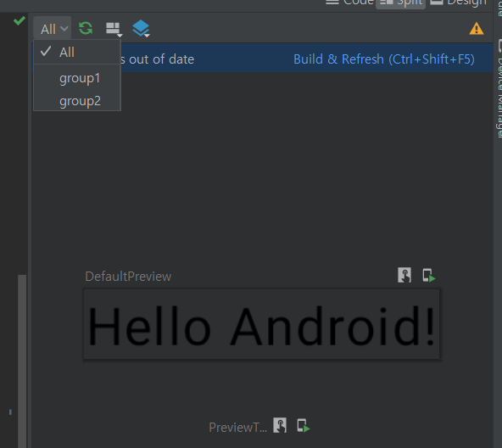Click the 'out of date' notification text

pyautogui.click(x=161, y=59)
